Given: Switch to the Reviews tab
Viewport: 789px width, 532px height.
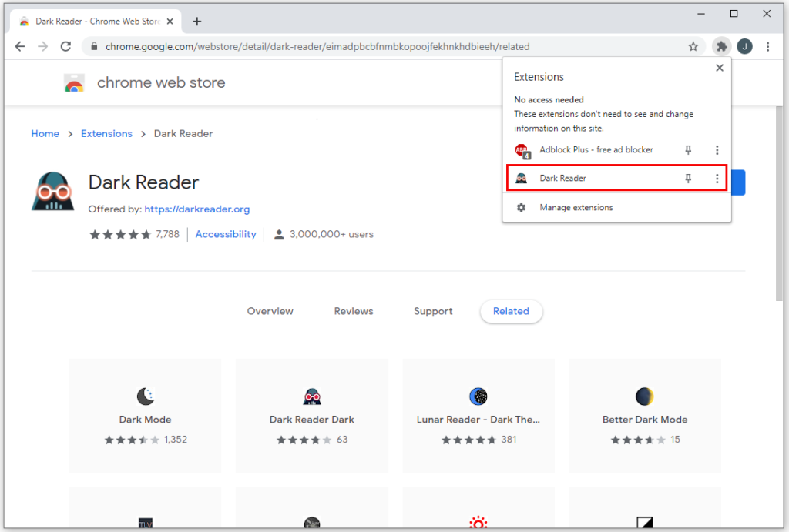Looking at the screenshot, I should [x=354, y=311].
